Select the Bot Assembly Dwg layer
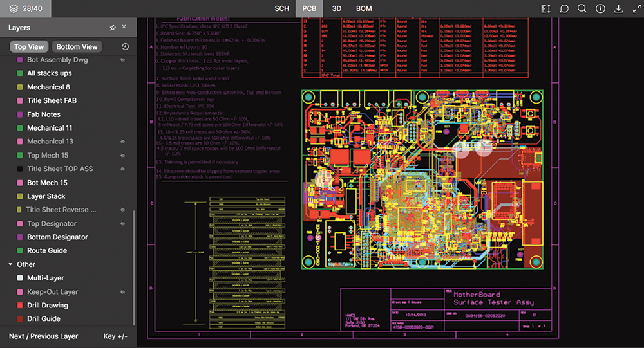This screenshot has width=644, height=348. coord(57,60)
